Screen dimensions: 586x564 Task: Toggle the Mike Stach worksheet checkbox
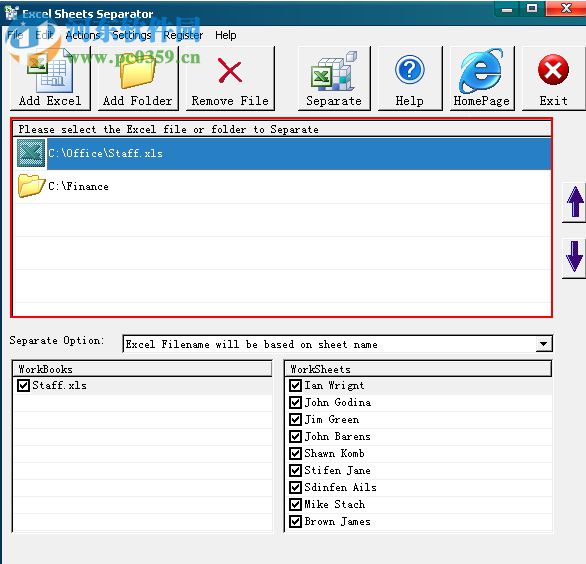tap(295, 504)
